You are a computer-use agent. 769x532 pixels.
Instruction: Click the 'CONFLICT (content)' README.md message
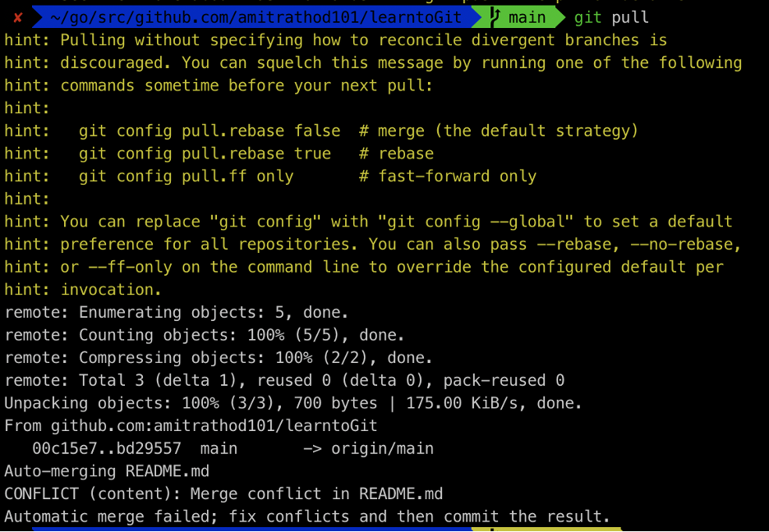pos(223,493)
